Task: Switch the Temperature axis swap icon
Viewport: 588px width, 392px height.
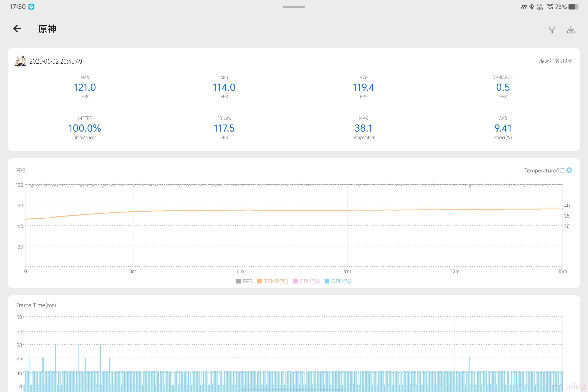Action: (569, 170)
